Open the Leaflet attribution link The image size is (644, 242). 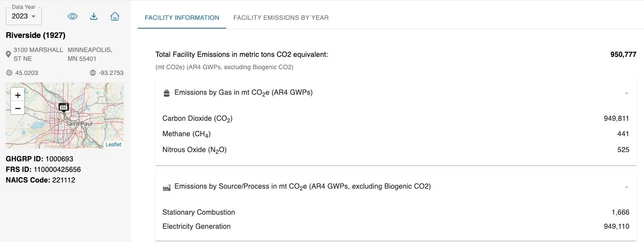pyautogui.click(x=114, y=145)
